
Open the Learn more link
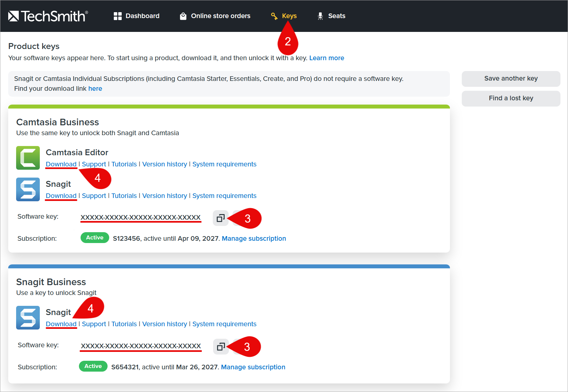(x=327, y=58)
